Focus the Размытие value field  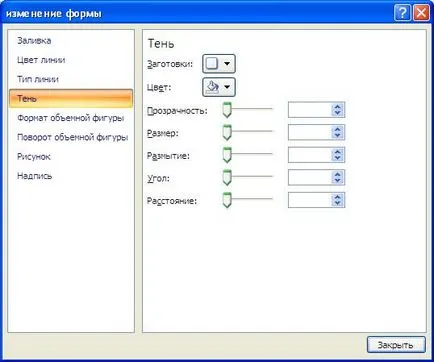pos(310,155)
